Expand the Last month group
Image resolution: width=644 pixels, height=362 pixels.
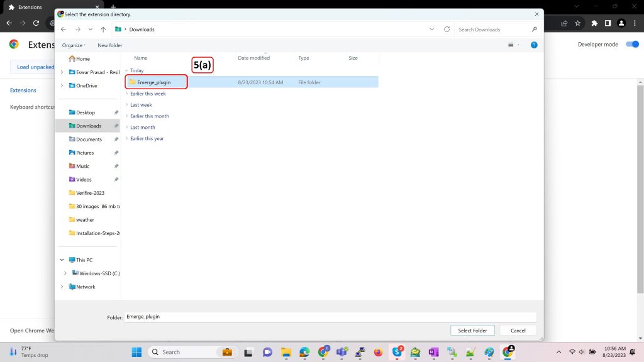point(126,127)
